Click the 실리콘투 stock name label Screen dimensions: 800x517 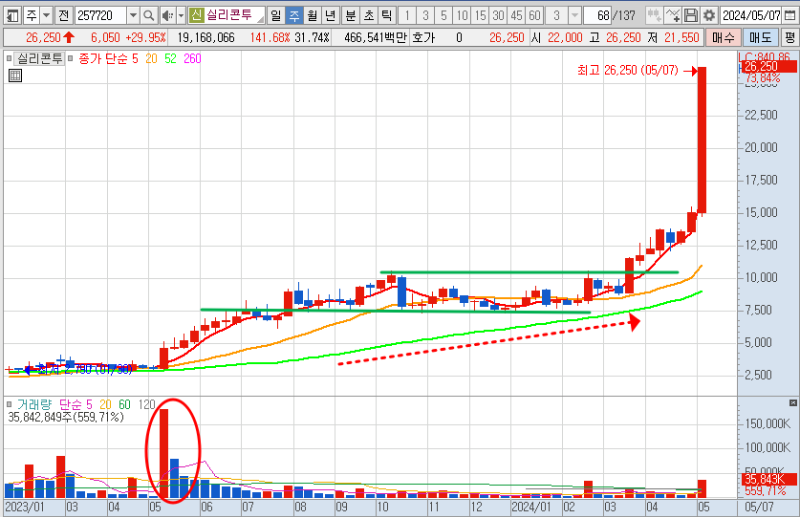coord(229,15)
